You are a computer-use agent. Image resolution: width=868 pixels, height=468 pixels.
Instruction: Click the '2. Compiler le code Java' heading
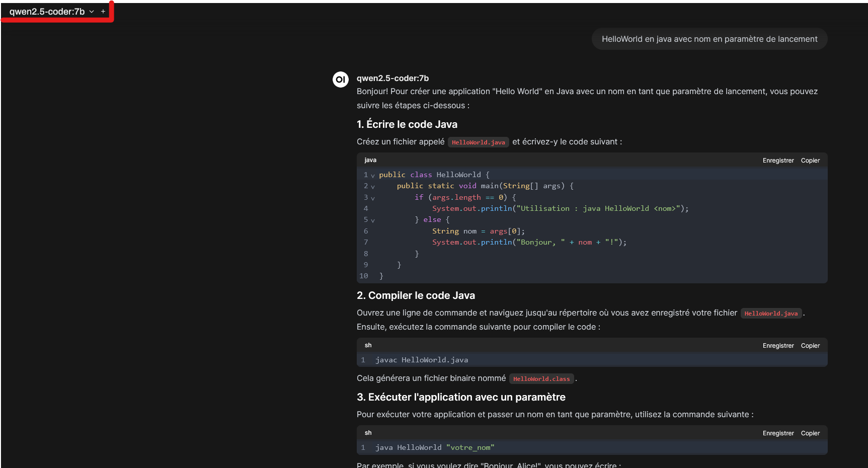[x=416, y=295]
